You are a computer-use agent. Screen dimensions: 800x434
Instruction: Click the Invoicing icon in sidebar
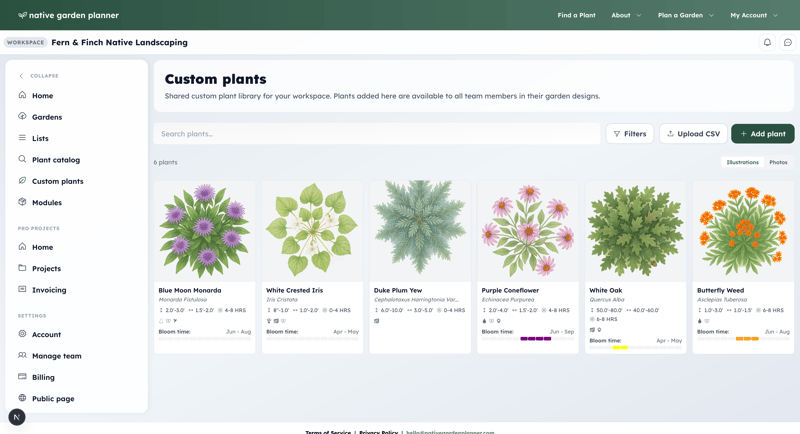pyautogui.click(x=22, y=290)
